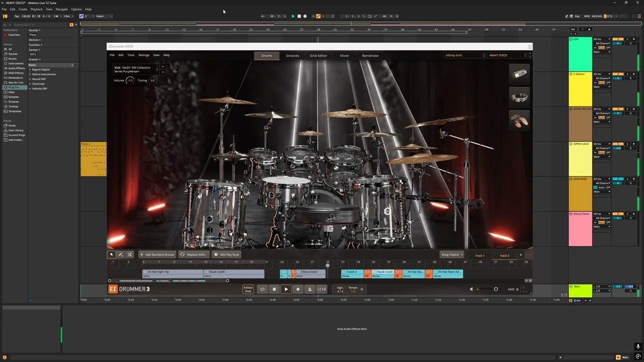Viewport: 644px width, 362px height.
Task: Toggle Ableton scale mode icon
Action: pyautogui.click(x=81, y=16)
